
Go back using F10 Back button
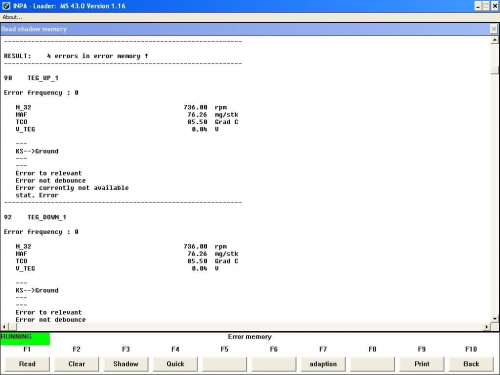471,364
